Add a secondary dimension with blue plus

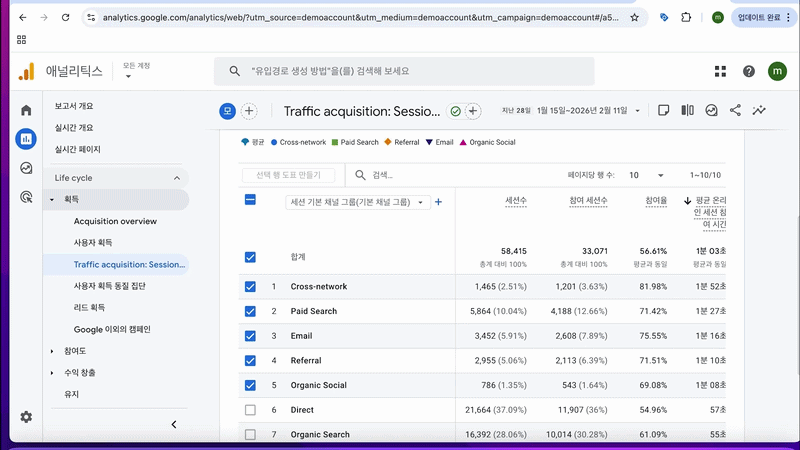[438, 202]
